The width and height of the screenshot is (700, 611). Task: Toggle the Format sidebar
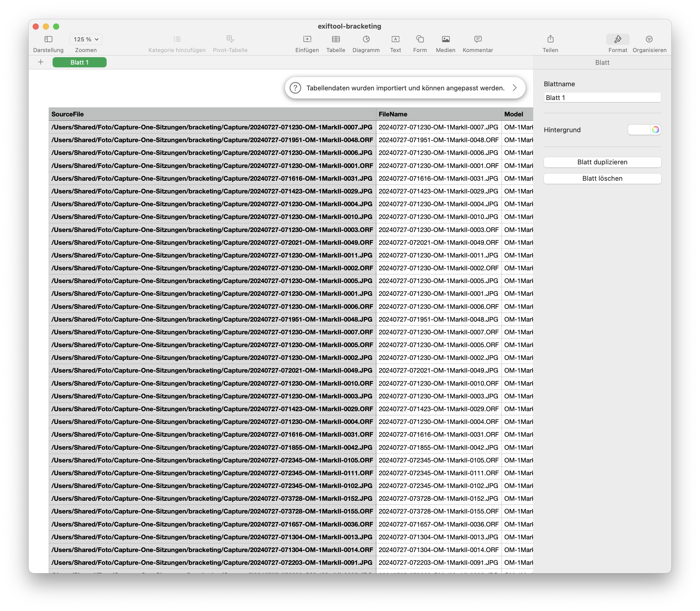tap(618, 39)
